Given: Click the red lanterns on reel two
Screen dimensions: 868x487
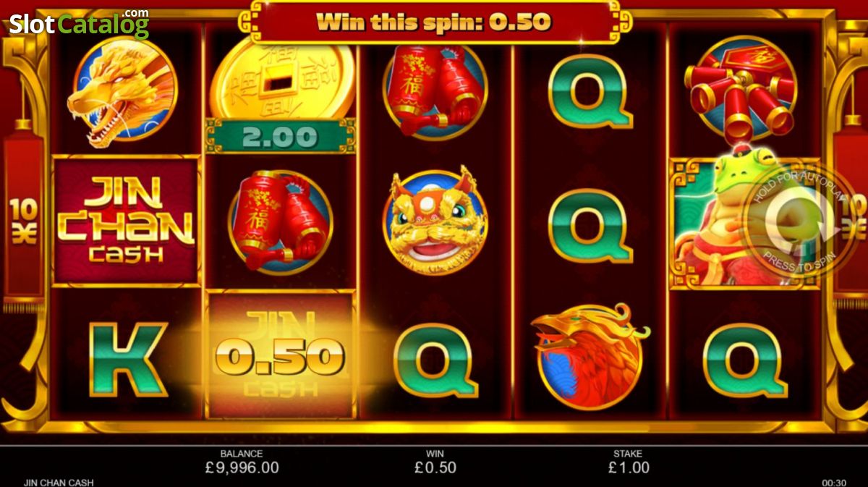Looking at the screenshot, I should 281,221.
